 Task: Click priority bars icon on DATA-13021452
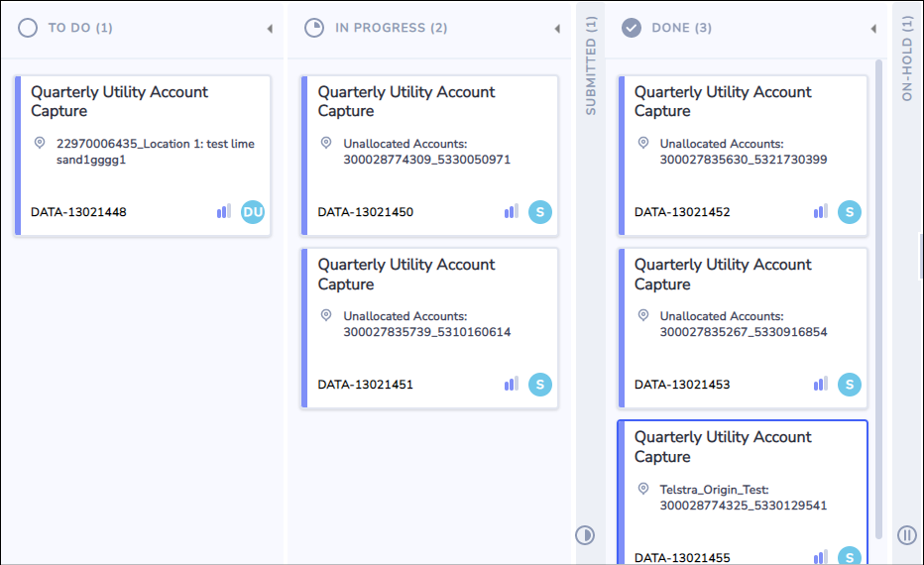point(821,211)
